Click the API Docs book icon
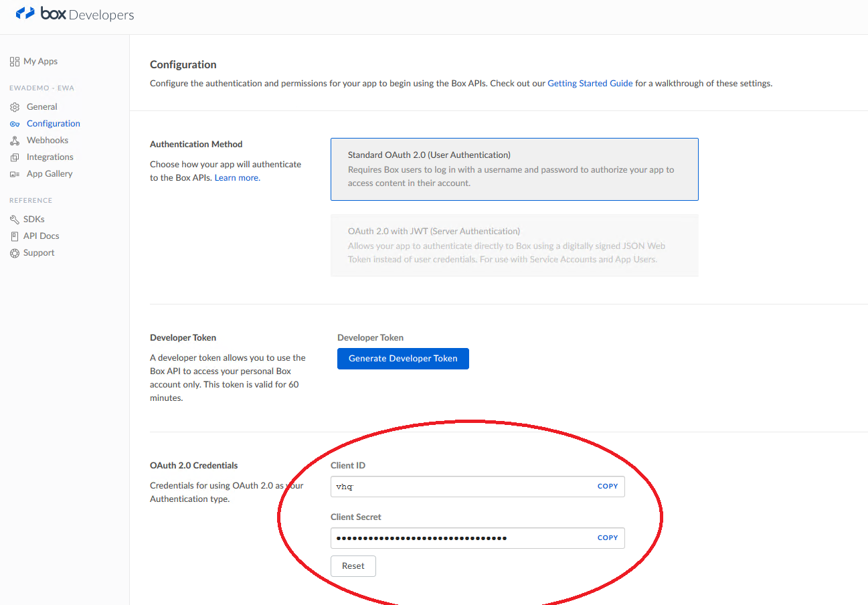 [15, 236]
